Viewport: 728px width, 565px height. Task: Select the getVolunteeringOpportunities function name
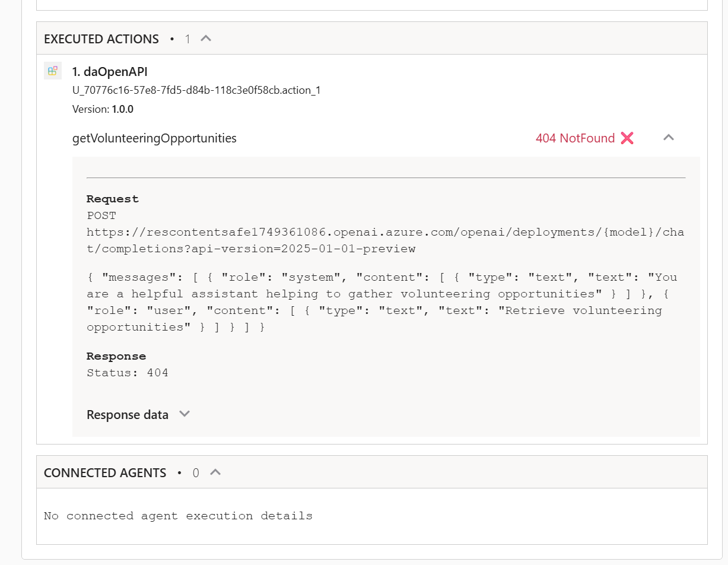click(x=154, y=138)
